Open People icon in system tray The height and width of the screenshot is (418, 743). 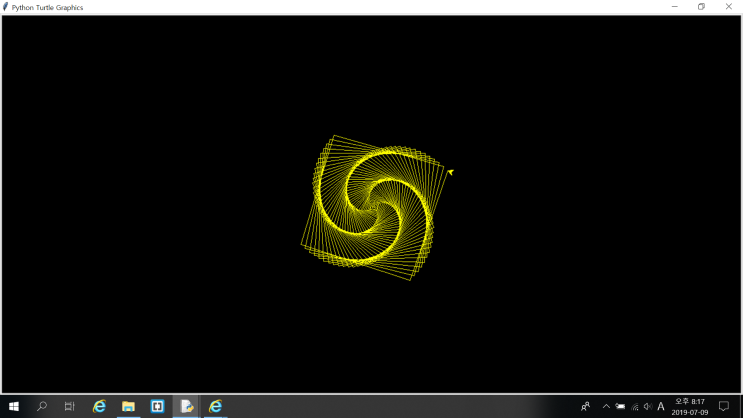point(586,406)
